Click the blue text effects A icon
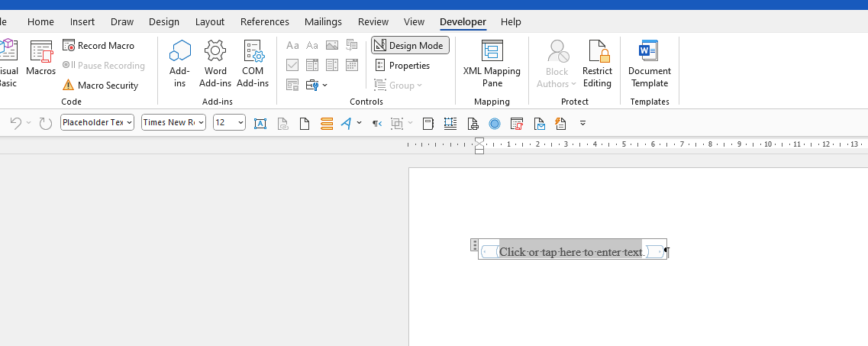The height and width of the screenshot is (346, 868). point(347,123)
